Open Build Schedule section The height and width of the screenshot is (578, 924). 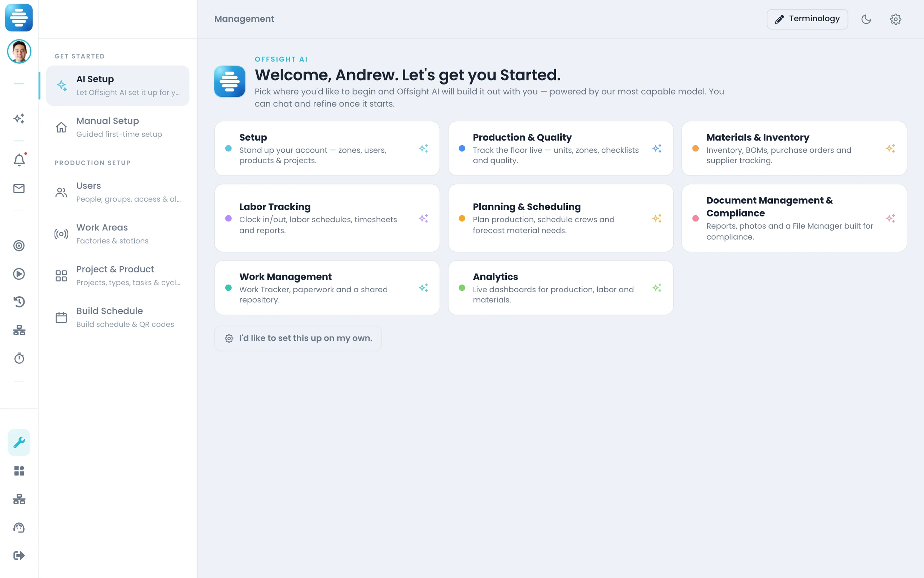118,317
